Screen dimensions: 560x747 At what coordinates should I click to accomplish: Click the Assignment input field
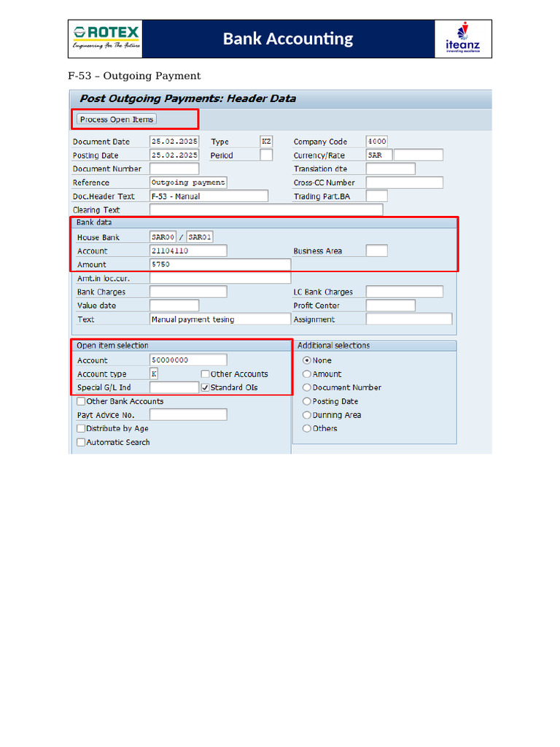click(x=409, y=320)
